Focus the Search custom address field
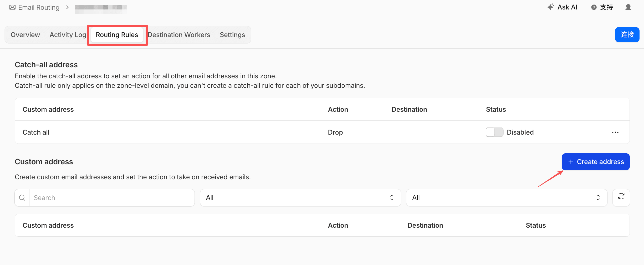Image resolution: width=644 pixels, height=265 pixels. (x=112, y=198)
